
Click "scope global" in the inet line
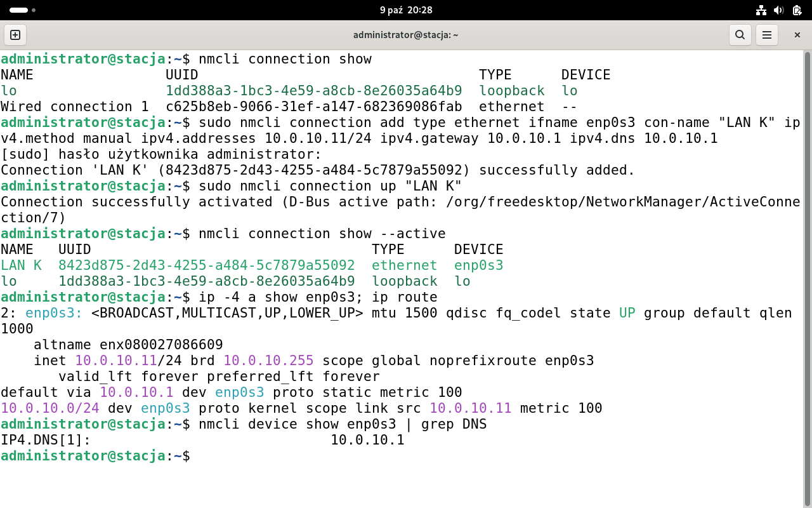point(372,361)
